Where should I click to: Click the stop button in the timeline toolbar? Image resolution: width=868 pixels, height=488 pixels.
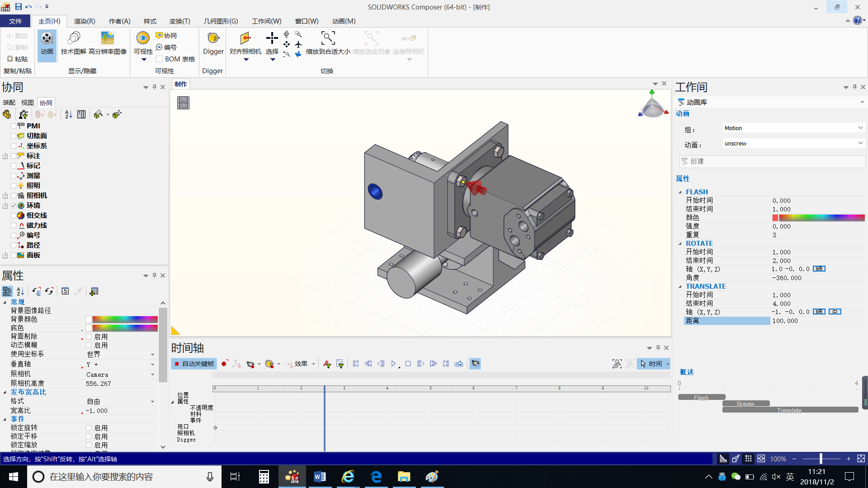(408, 363)
